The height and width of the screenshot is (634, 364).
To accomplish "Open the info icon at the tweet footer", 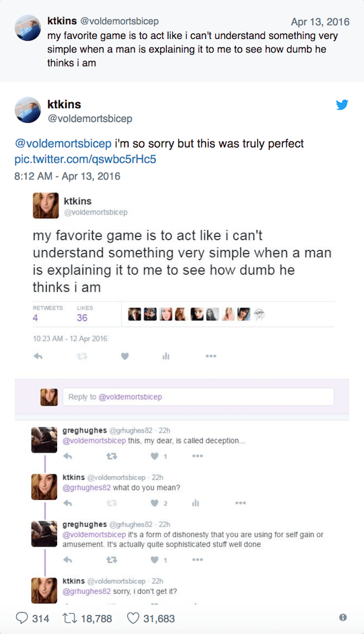I will (x=343, y=618).
